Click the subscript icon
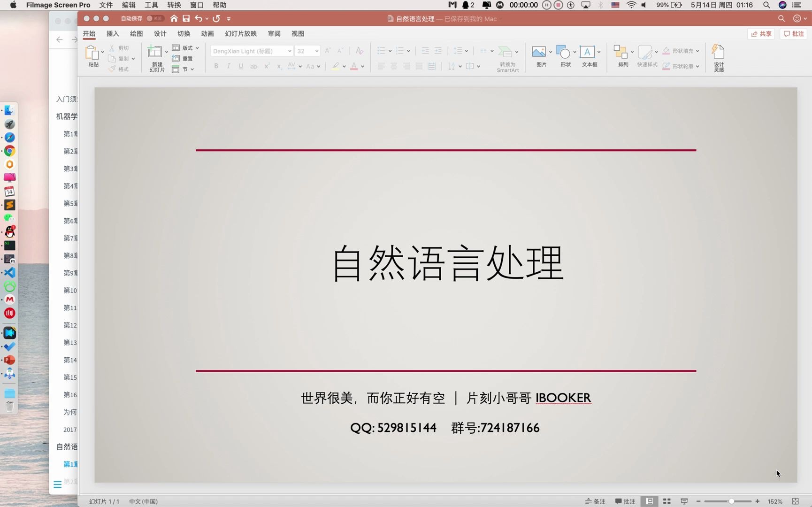 point(279,66)
